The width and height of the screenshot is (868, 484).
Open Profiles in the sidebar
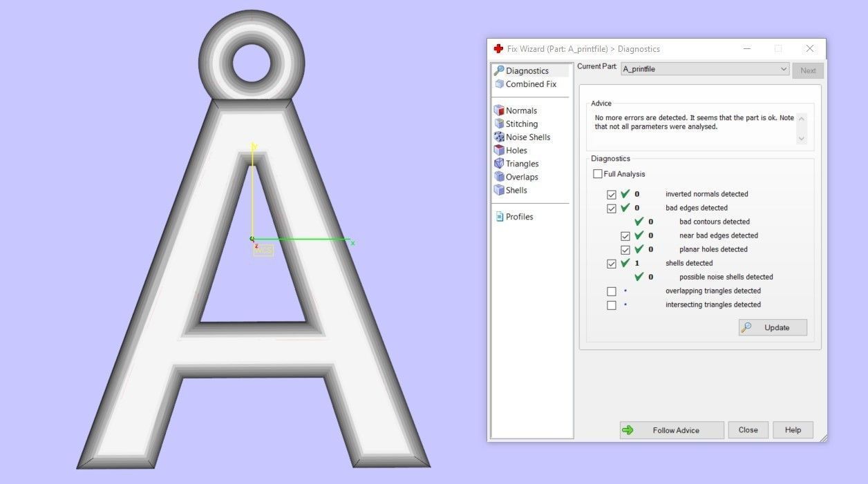519,217
